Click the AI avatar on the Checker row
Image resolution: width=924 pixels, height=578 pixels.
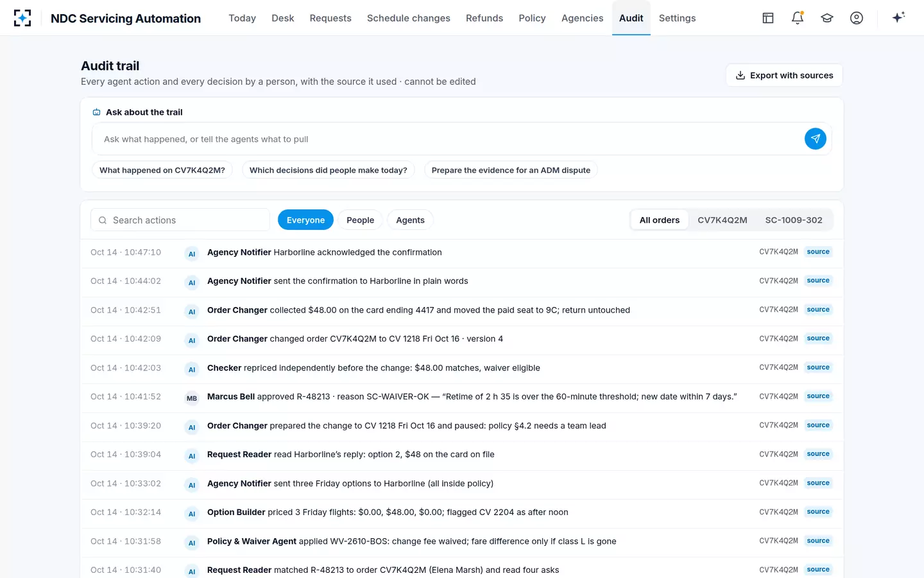192,369
